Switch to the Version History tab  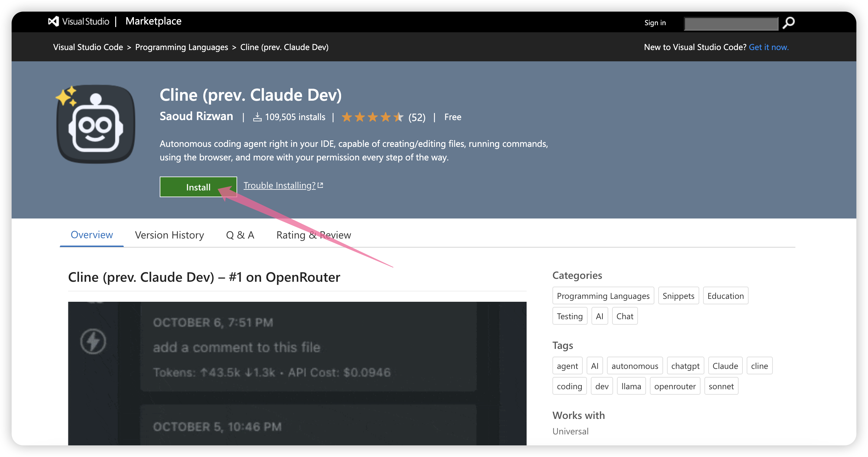click(x=169, y=235)
